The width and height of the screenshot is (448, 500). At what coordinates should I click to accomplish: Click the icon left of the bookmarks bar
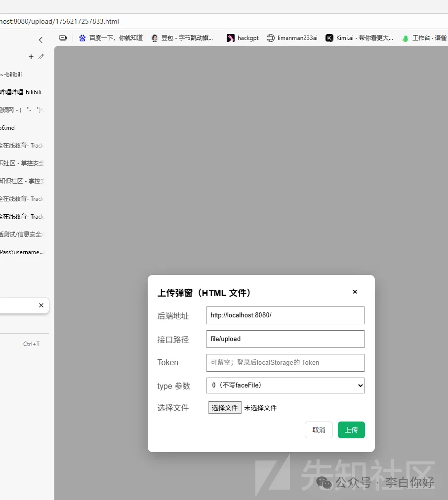click(x=63, y=38)
